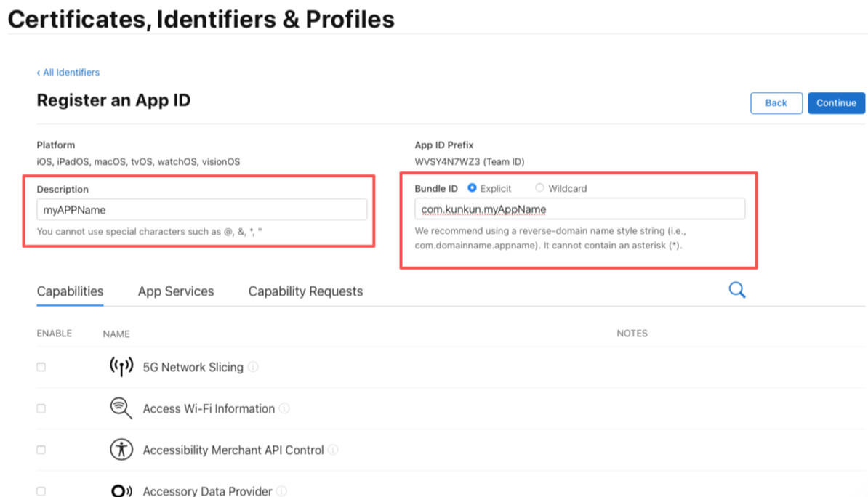Click the capabilities search magnifier icon
Screen dimensions: 868x497
(737, 290)
